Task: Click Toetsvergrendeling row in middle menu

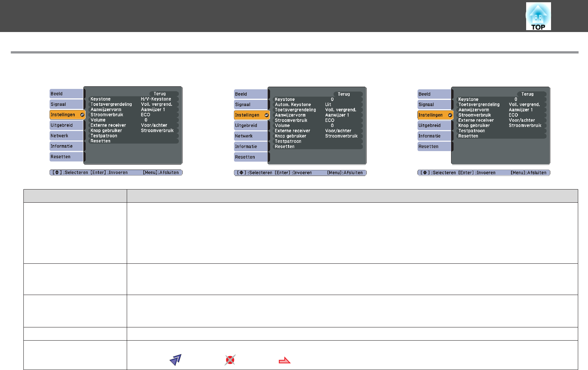Action: tap(318, 110)
